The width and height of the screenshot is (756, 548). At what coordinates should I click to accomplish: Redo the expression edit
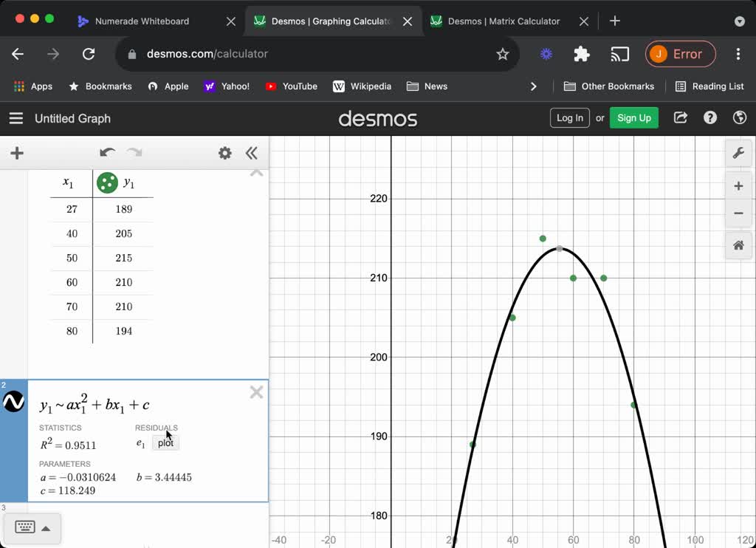click(134, 153)
